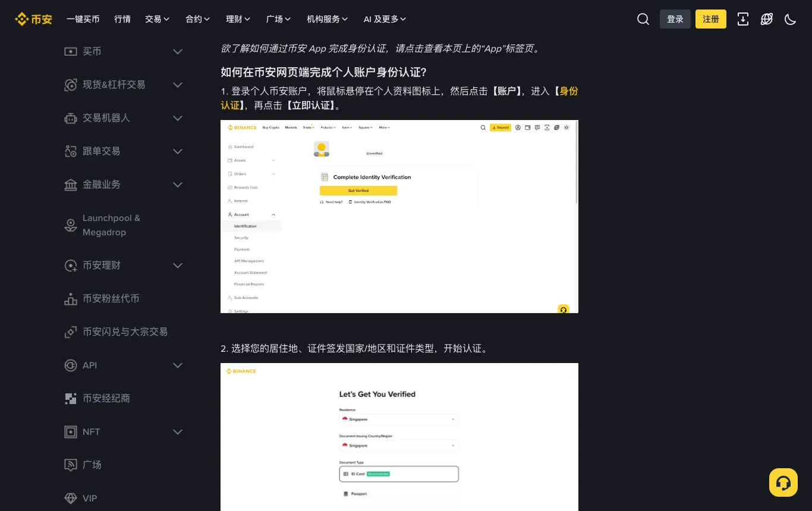Expand the API section chevron

click(178, 365)
